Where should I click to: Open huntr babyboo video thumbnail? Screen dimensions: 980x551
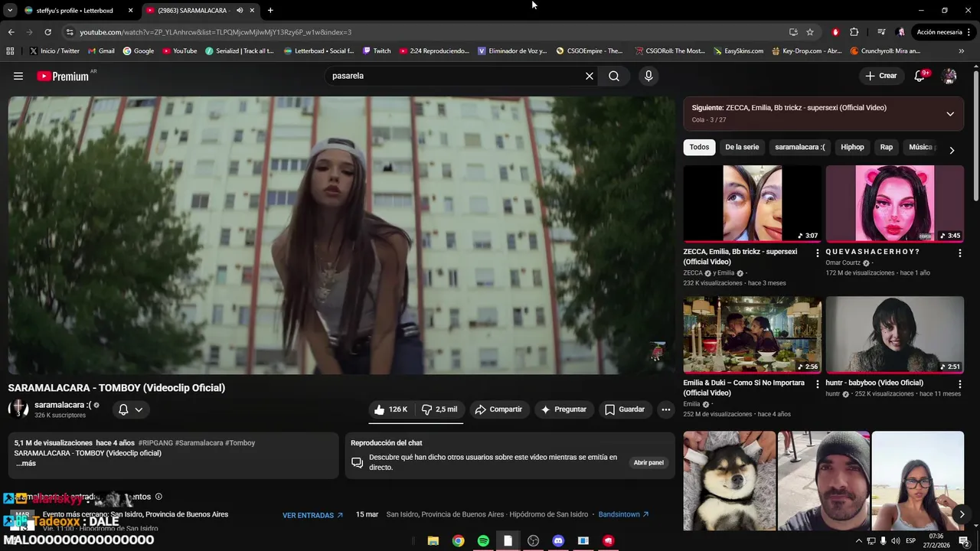click(x=895, y=334)
